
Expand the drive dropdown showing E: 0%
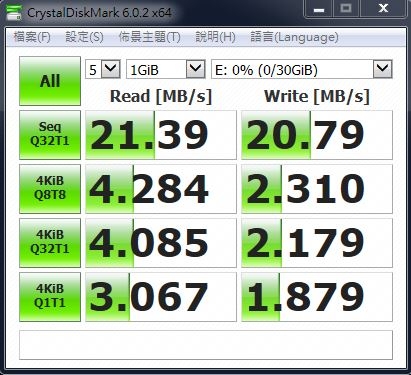click(x=302, y=69)
